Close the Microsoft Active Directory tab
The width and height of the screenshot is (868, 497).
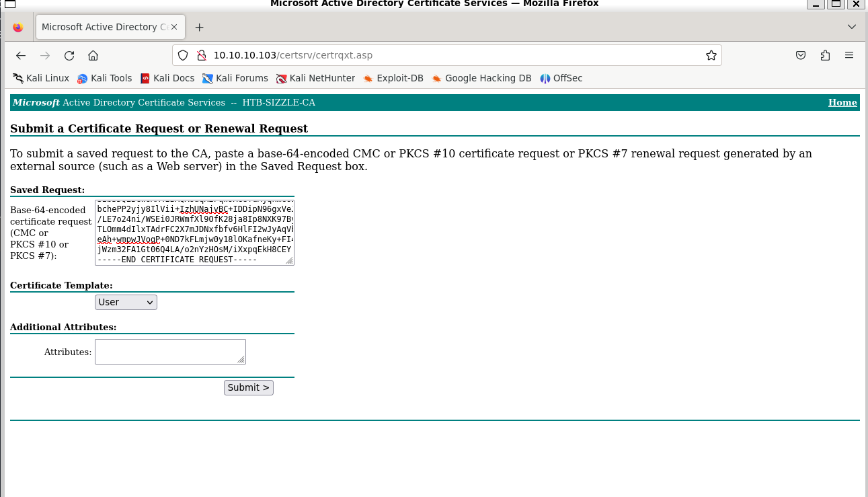(x=175, y=28)
